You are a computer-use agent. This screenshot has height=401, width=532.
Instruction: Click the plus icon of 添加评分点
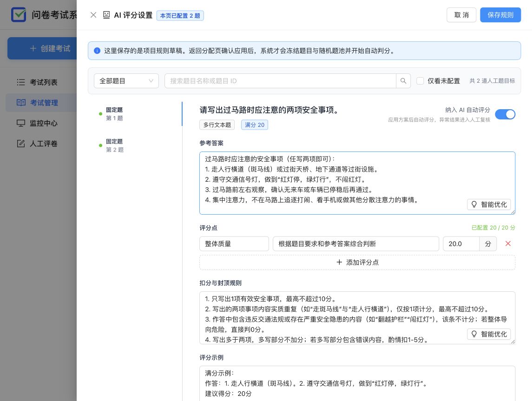(339, 262)
